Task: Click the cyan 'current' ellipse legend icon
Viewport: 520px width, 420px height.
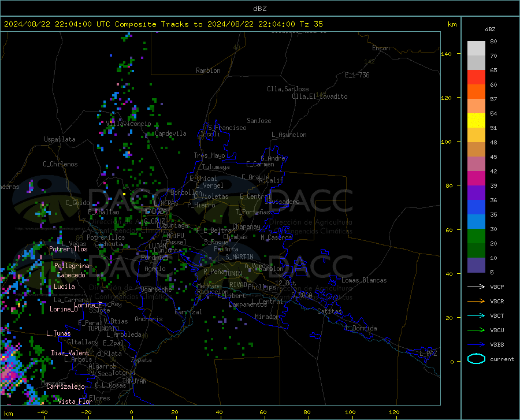Action: point(476,359)
